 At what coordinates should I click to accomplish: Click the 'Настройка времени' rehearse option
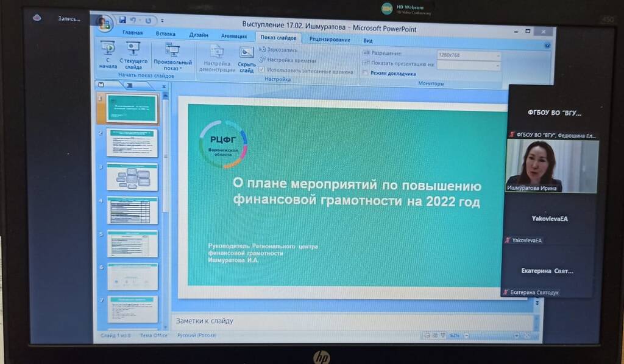(288, 60)
